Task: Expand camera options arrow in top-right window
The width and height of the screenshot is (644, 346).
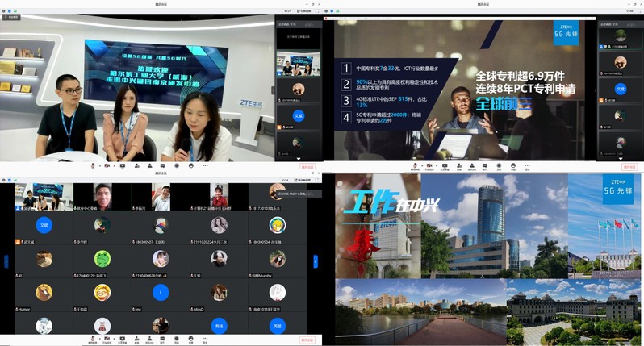Action: coord(436,166)
